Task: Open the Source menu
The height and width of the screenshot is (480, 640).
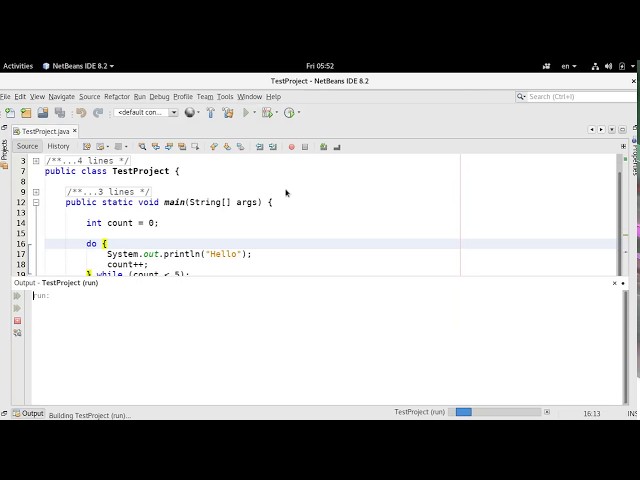Action: (90, 97)
